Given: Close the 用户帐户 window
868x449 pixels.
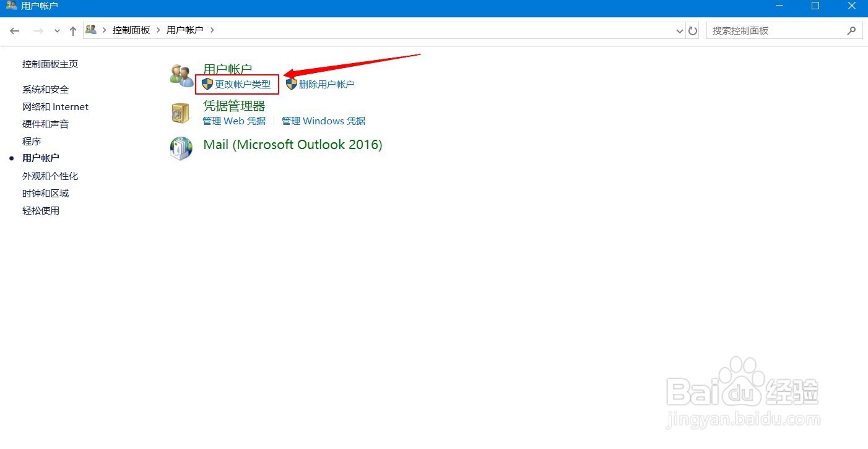Looking at the screenshot, I should point(851,6).
